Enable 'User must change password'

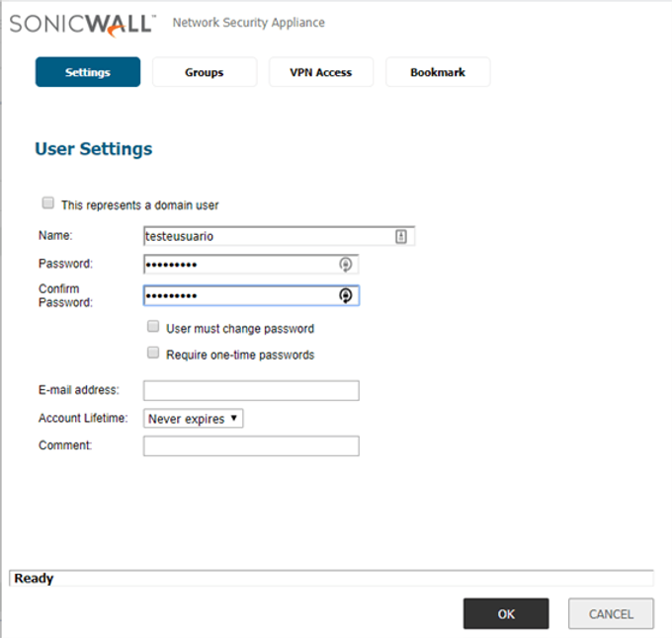tap(153, 327)
